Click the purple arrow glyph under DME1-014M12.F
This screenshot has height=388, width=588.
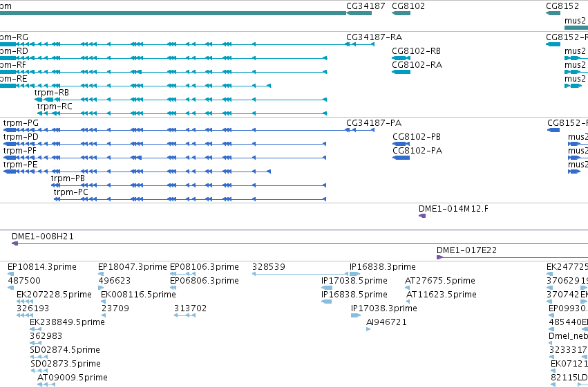422,216
